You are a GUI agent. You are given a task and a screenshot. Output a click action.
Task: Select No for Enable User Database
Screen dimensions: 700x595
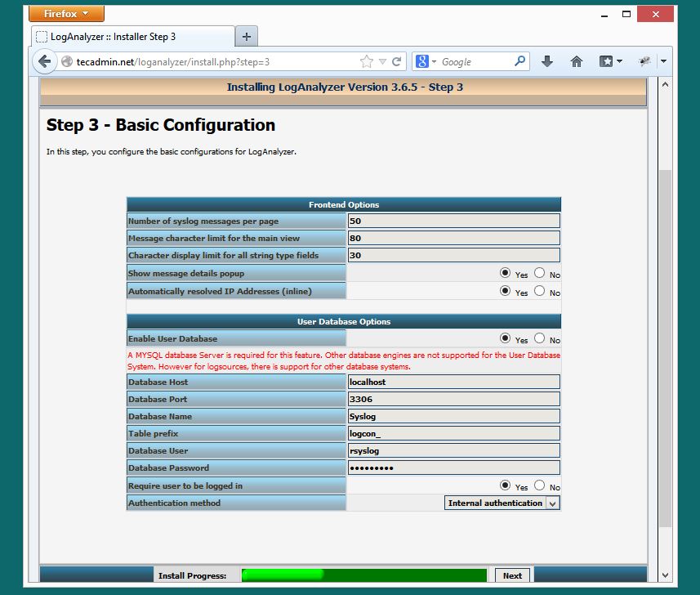point(539,338)
